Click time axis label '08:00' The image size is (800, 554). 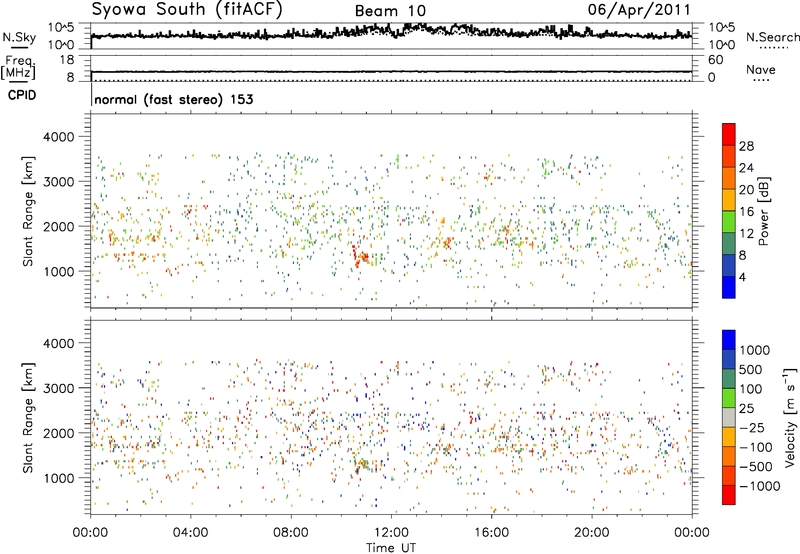pyautogui.click(x=291, y=533)
